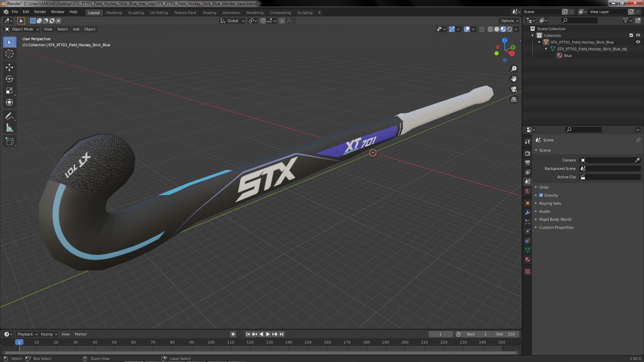Hide the Collection via eye icon

point(638,35)
